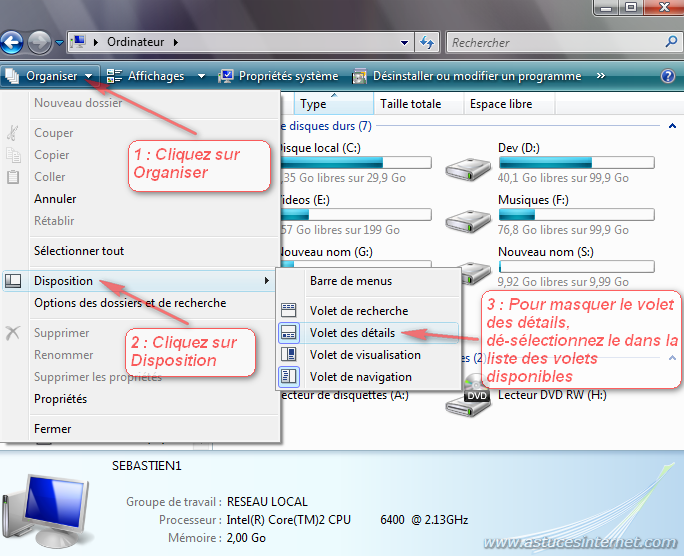Open Propriétés from the Organiser menu

[x=61, y=399]
